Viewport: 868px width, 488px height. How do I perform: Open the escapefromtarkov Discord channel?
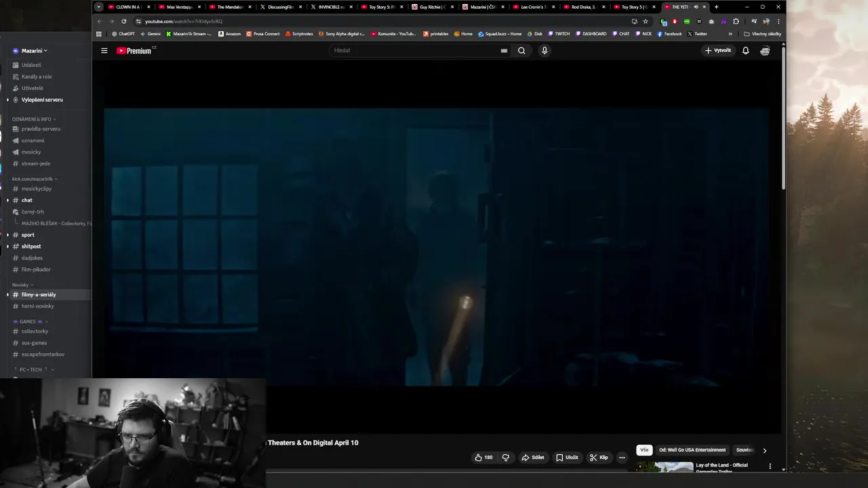pos(43,354)
